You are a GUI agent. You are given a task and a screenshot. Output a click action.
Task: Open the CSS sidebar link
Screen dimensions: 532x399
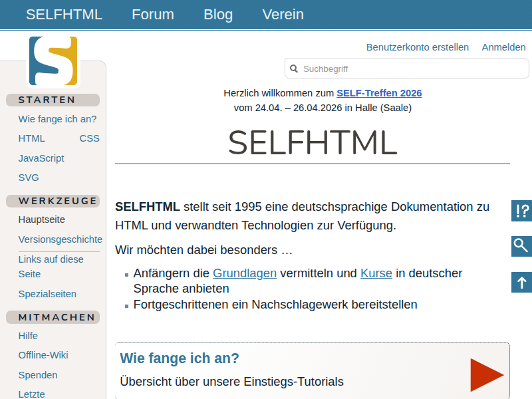89,138
